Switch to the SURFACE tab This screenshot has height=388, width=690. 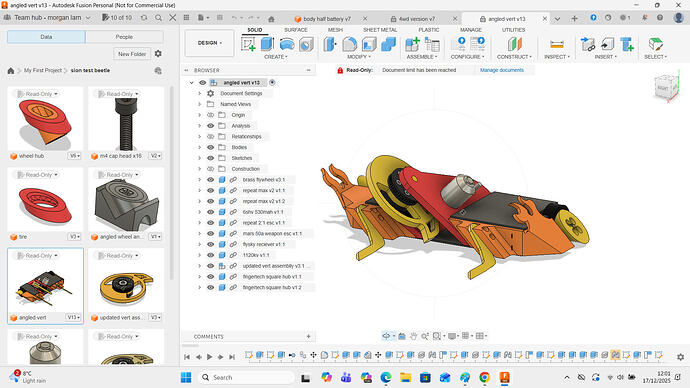click(x=296, y=30)
